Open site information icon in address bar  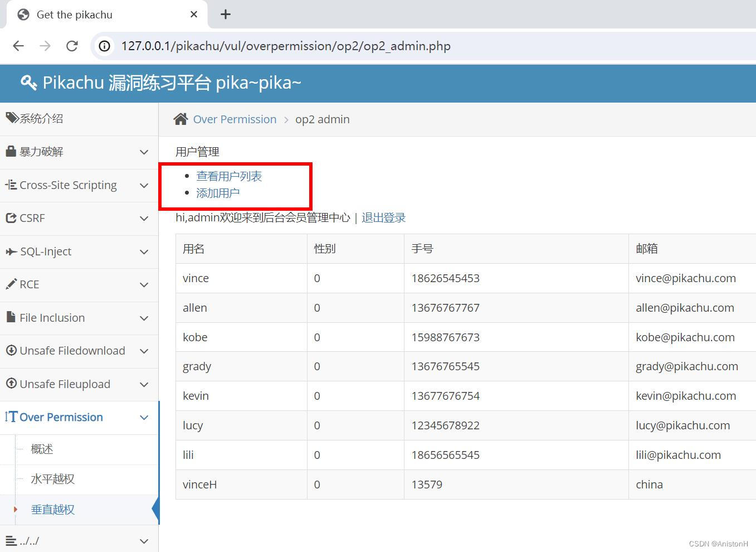point(104,46)
